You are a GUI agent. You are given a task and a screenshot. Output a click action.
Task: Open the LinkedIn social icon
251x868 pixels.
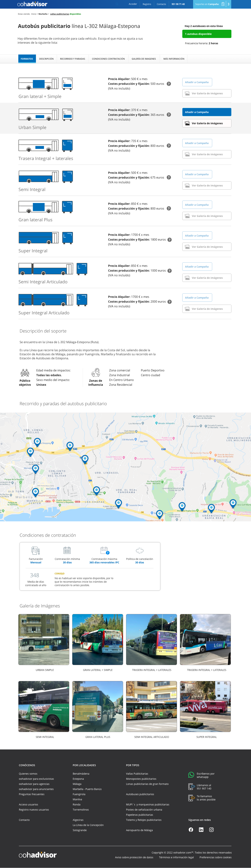[x=201, y=830]
